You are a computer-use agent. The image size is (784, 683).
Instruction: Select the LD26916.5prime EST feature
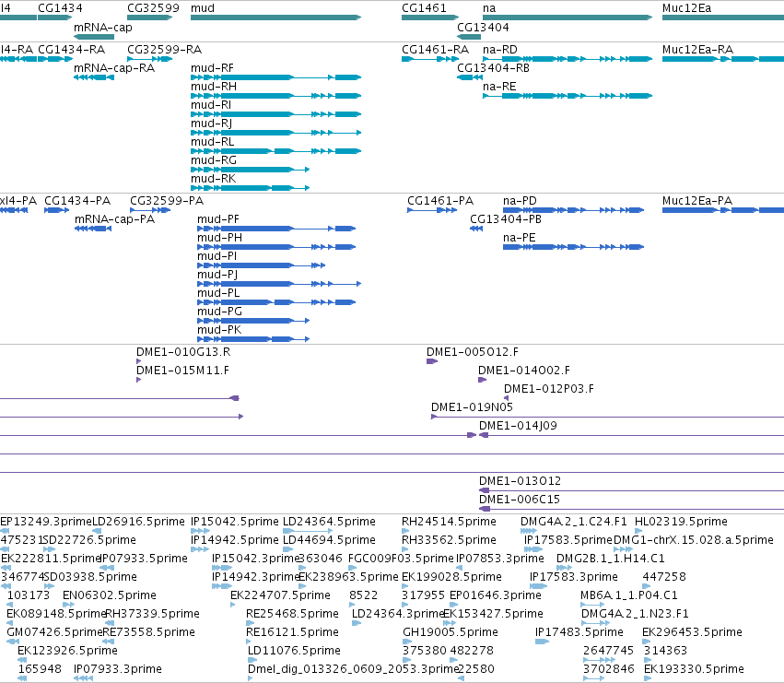coord(97,531)
